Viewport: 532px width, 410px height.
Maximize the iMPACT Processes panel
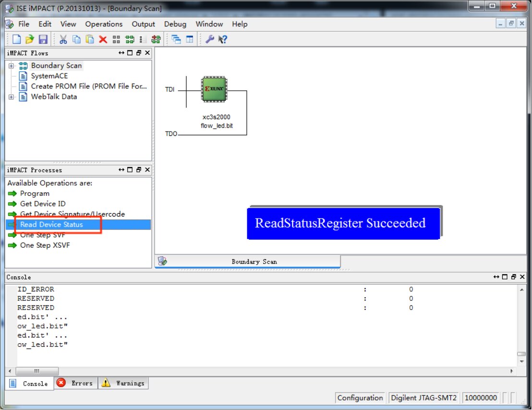click(x=130, y=169)
